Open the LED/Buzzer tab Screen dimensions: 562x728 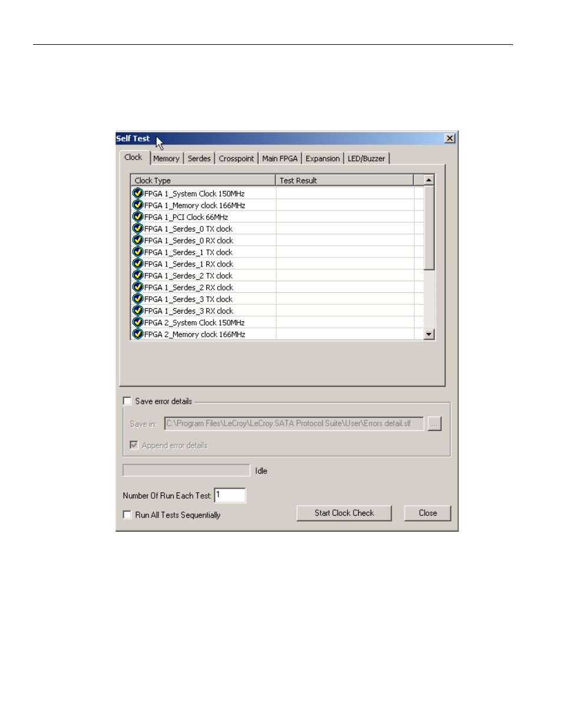click(366, 159)
